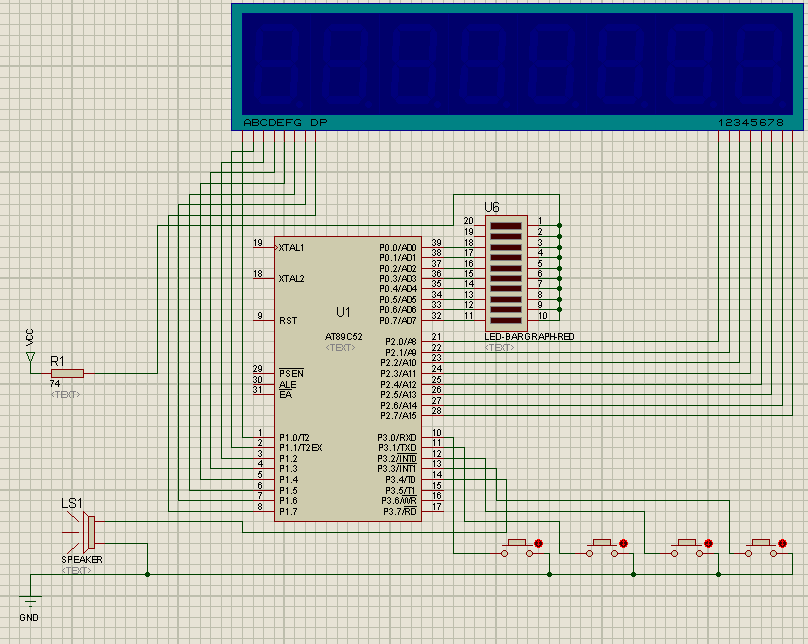Click the P2.0/A8 pin label
Screen dimensions: 808x644
400,342
